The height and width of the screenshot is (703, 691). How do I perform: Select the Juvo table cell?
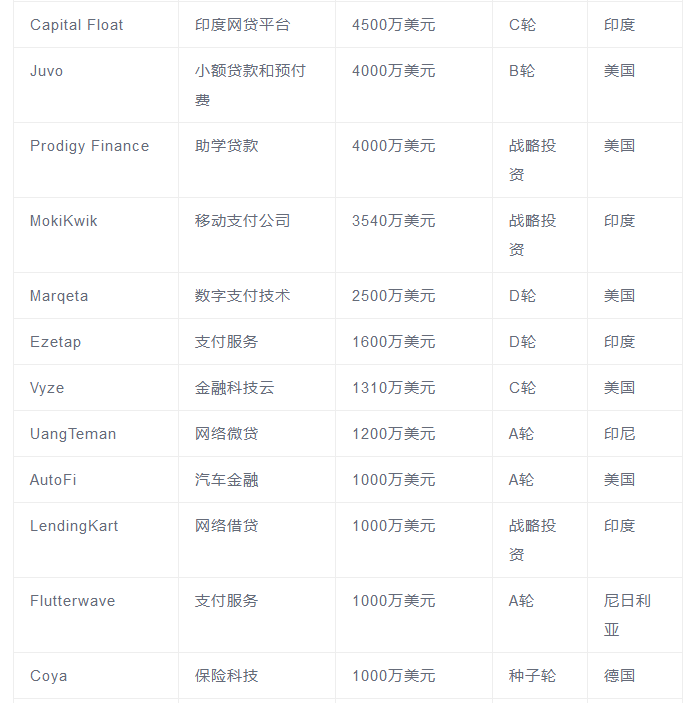point(47,71)
